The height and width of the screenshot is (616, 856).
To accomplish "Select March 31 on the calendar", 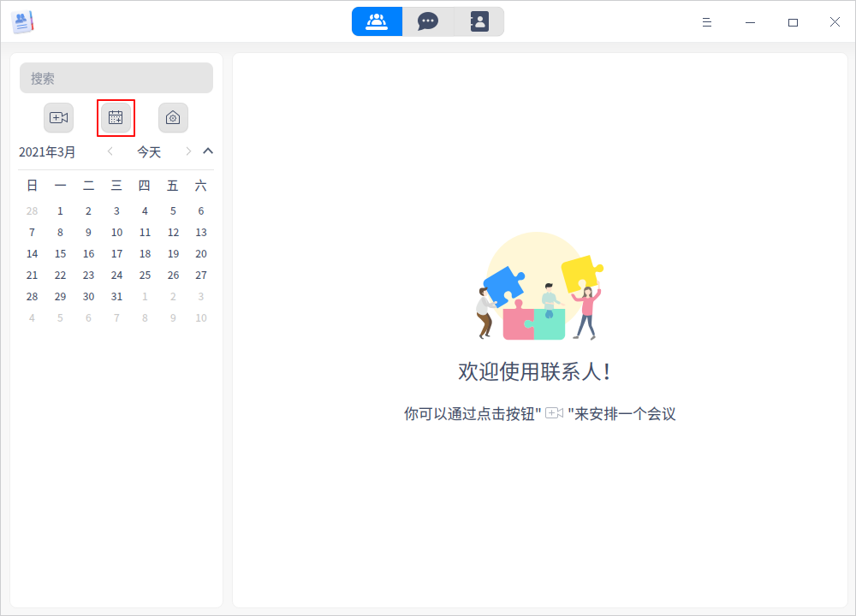I will click(116, 296).
